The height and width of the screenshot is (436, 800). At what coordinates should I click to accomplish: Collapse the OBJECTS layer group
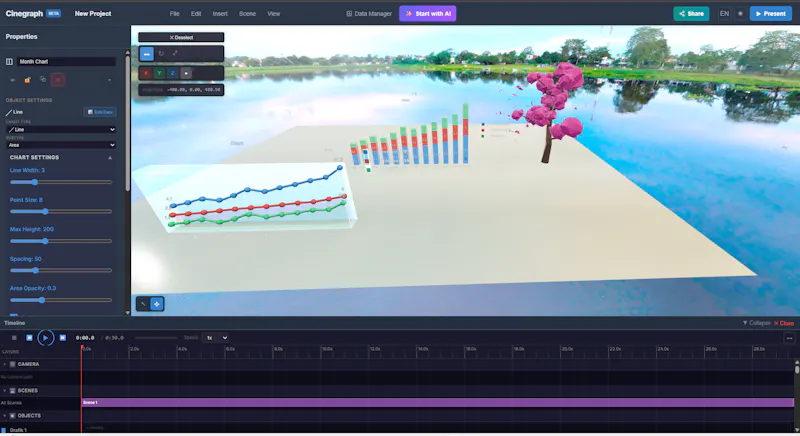click(x=5, y=416)
